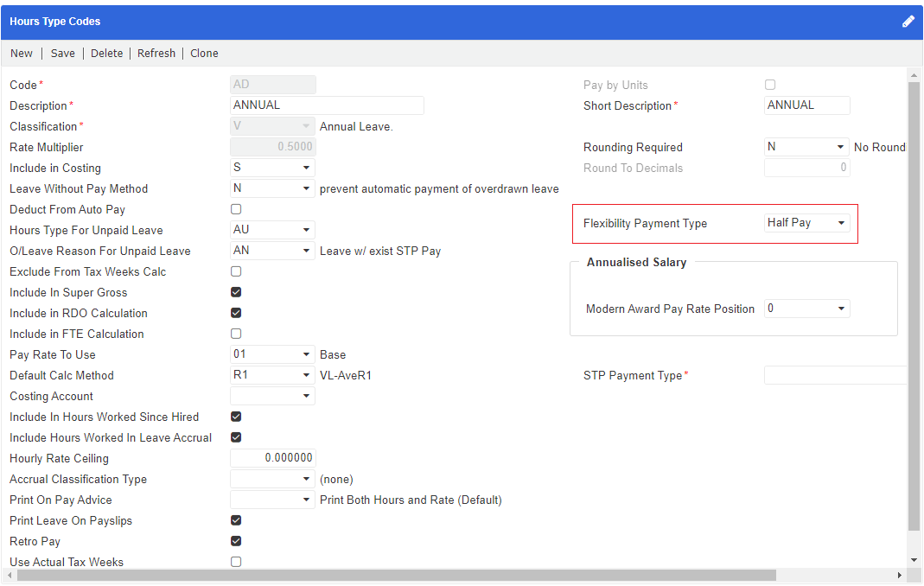Disable the Retro Pay checkbox
924x586 pixels.
pos(236,541)
